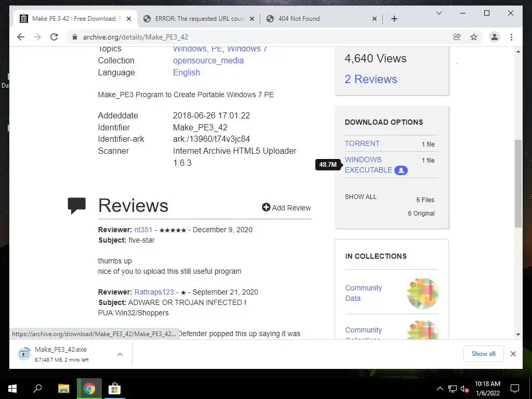Click Show all downloads button
Image resolution: width=532 pixels, height=399 pixels.
[x=483, y=354]
